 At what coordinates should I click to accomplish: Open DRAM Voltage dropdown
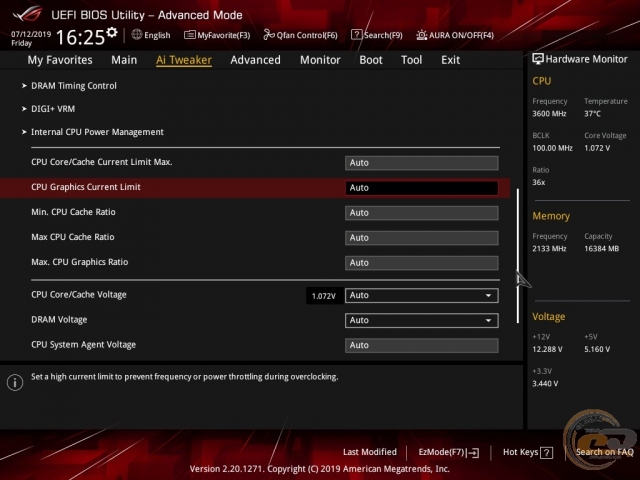(422, 320)
